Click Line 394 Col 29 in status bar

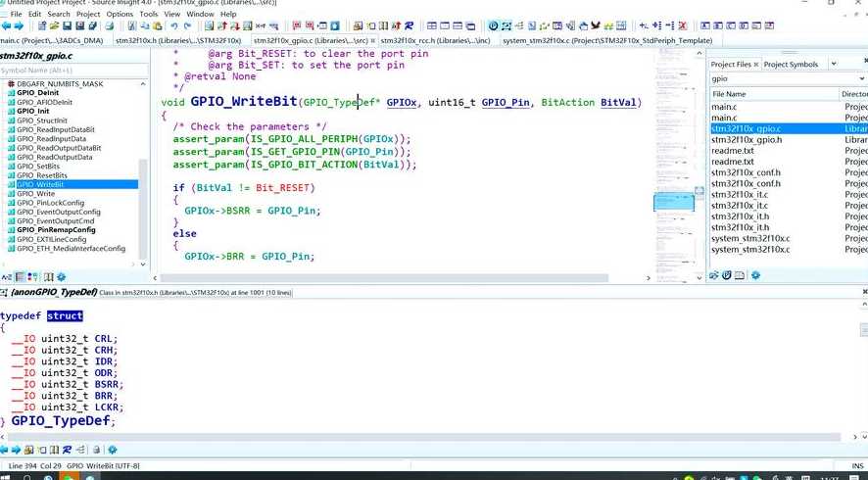pyautogui.click(x=35, y=466)
